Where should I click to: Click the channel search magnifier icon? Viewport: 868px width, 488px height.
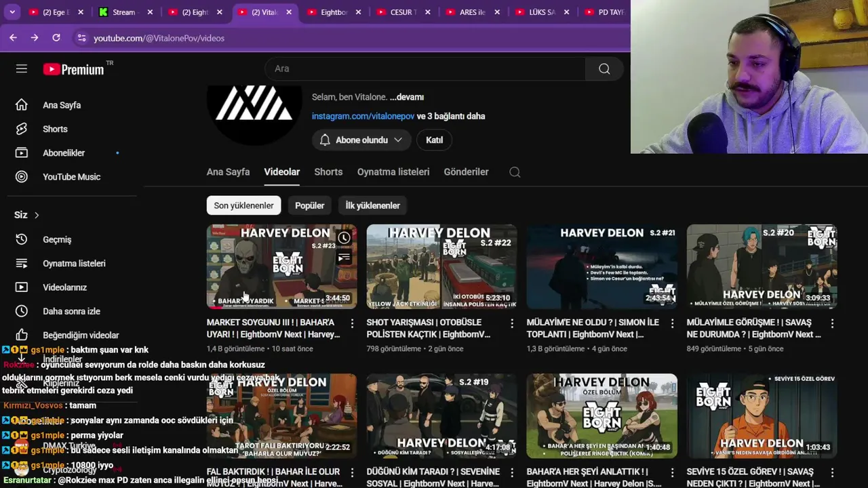[x=515, y=172]
